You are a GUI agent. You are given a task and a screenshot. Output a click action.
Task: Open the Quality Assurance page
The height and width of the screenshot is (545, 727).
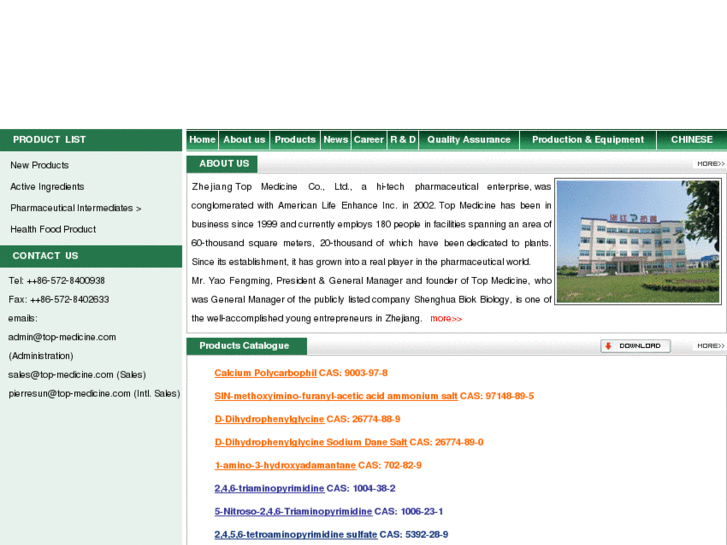469,140
